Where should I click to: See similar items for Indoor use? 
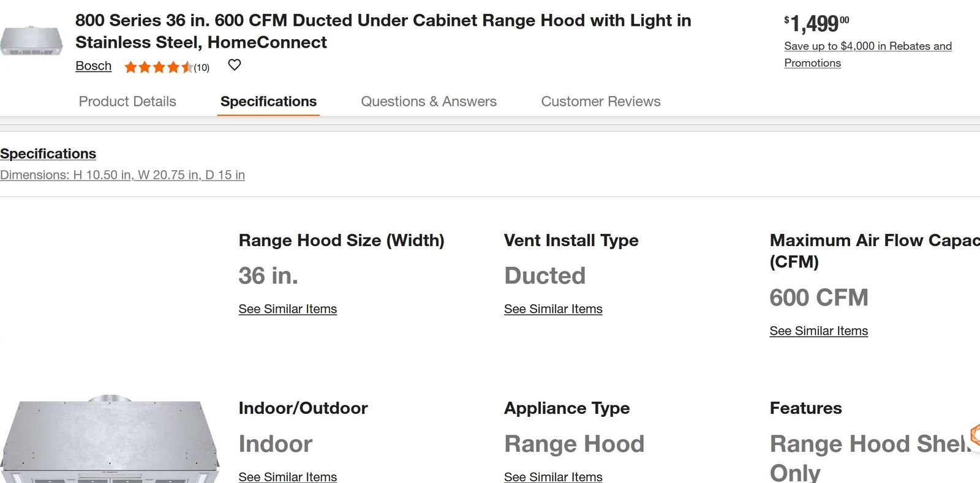288,476
